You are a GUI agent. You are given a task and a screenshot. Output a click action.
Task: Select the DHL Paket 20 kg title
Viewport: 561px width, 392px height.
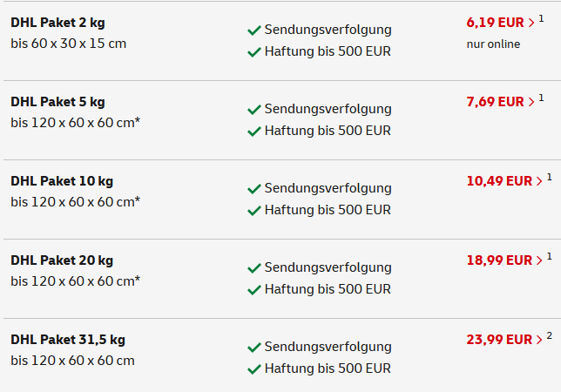point(62,260)
